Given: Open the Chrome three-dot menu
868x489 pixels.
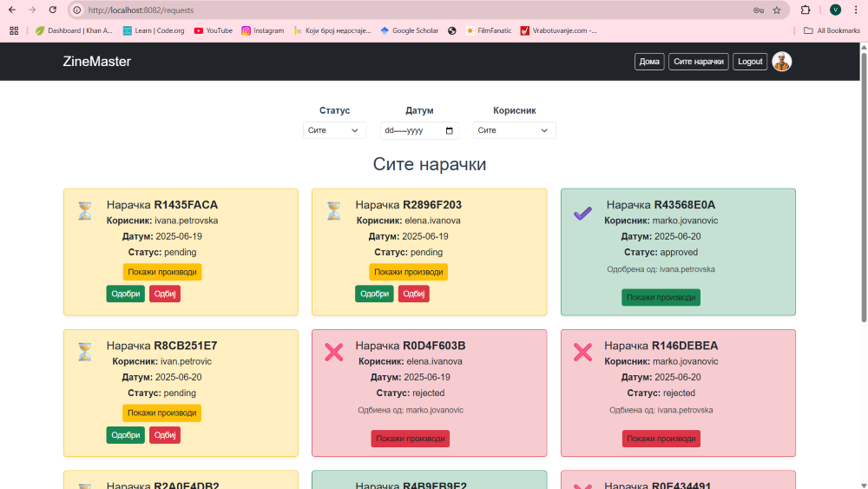Looking at the screenshot, I should pos(855,10).
